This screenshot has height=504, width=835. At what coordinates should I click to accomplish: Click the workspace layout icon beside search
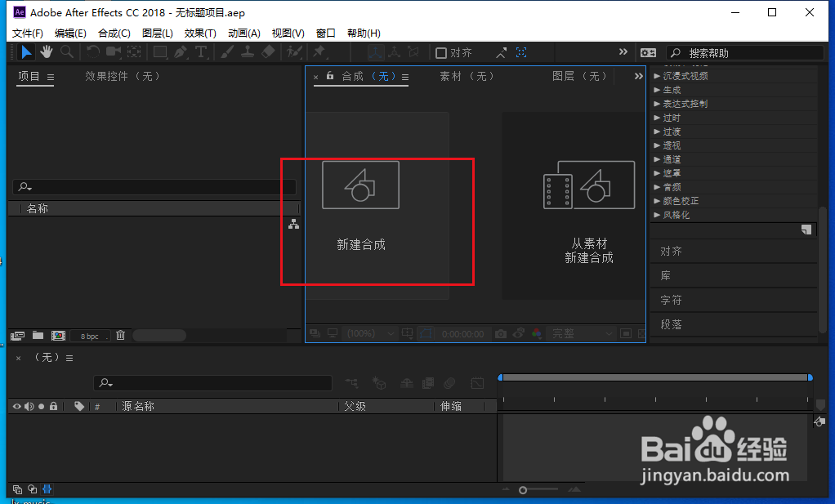coord(648,53)
